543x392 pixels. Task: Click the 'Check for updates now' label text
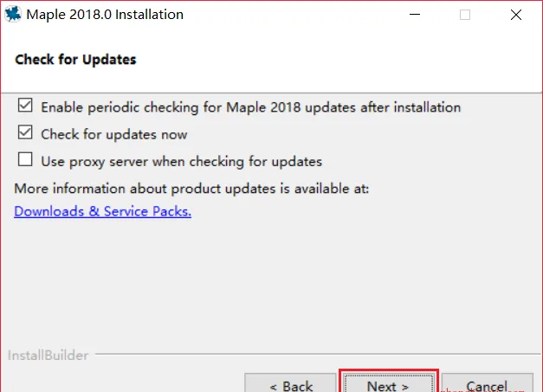click(x=114, y=134)
